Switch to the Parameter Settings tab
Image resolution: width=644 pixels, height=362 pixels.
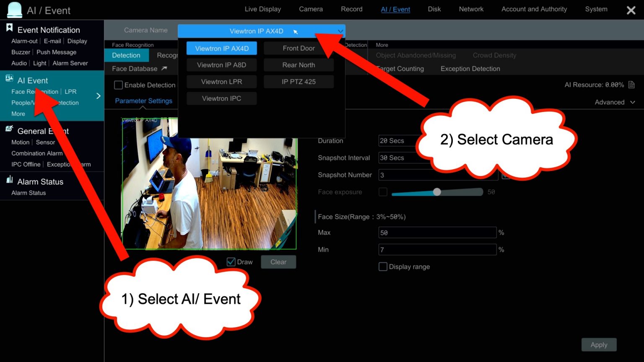pos(143,101)
